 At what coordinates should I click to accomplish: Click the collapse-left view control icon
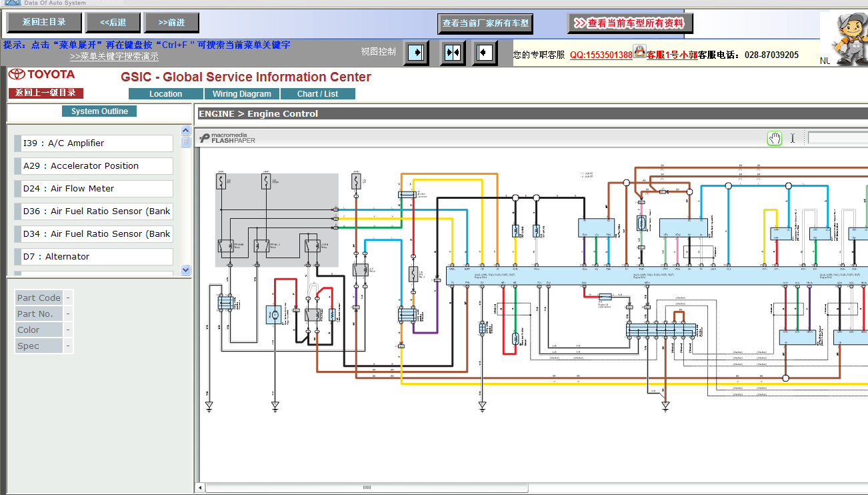coord(485,52)
